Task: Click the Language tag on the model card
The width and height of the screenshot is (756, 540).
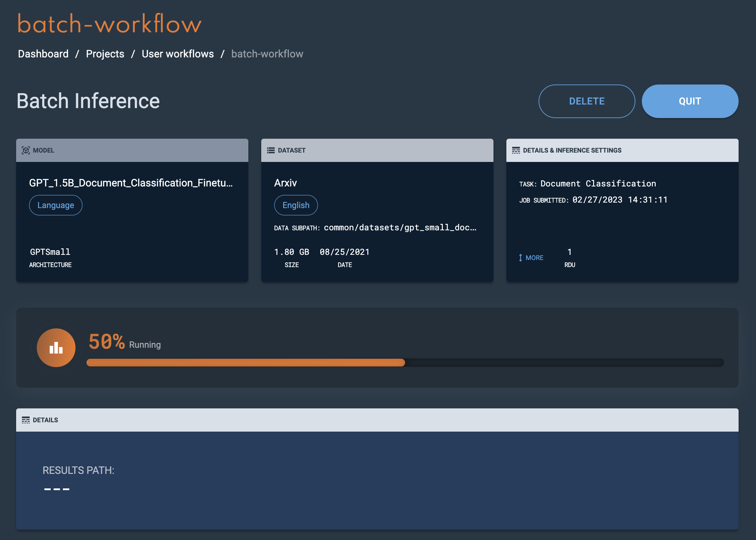Action: coord(55,205)
